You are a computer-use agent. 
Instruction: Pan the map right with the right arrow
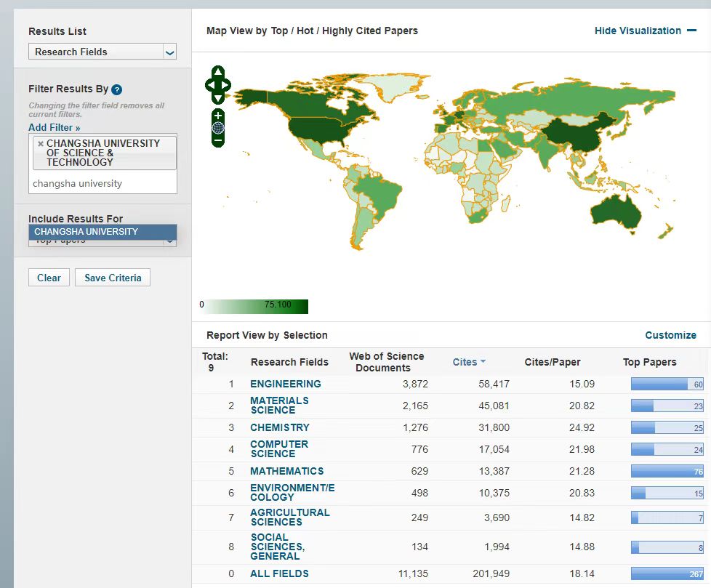226,85
